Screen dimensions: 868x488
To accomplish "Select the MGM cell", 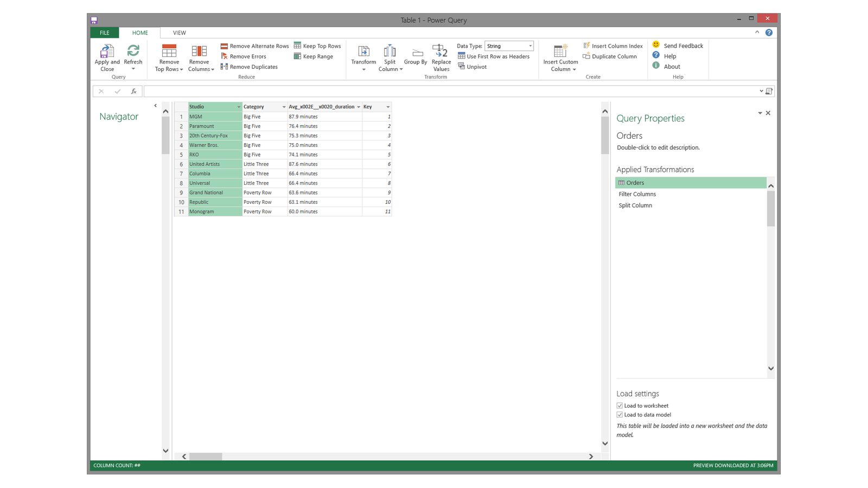I will pyautogui.click(x=215, y=117).
